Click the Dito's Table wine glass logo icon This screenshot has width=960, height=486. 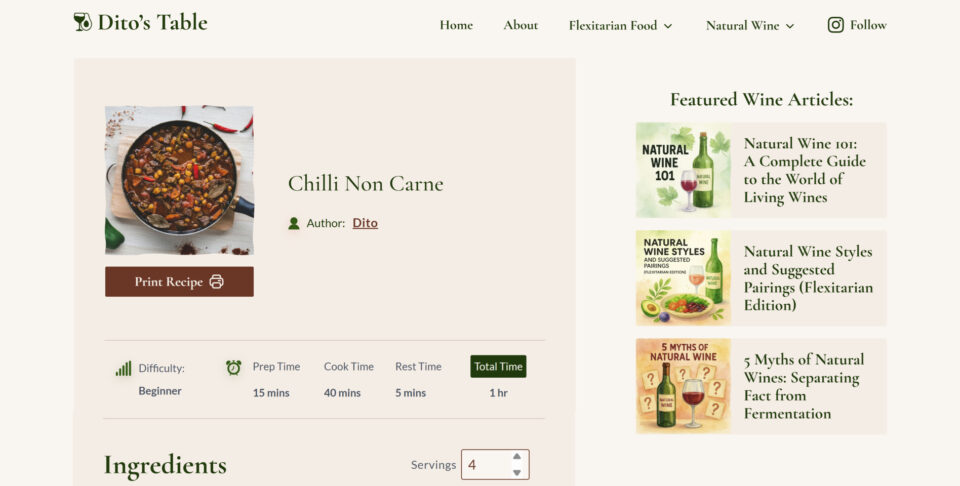coord(83,22)
